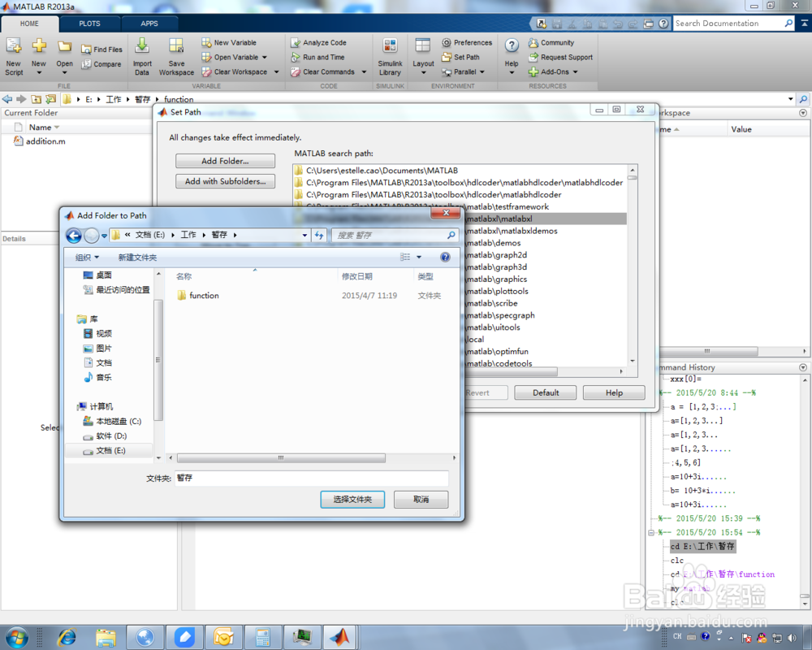
Task: Open a file using the Open icon
Action: click(65, 46)
